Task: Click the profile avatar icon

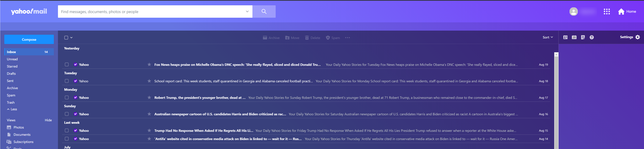Action: click(573, 12)
